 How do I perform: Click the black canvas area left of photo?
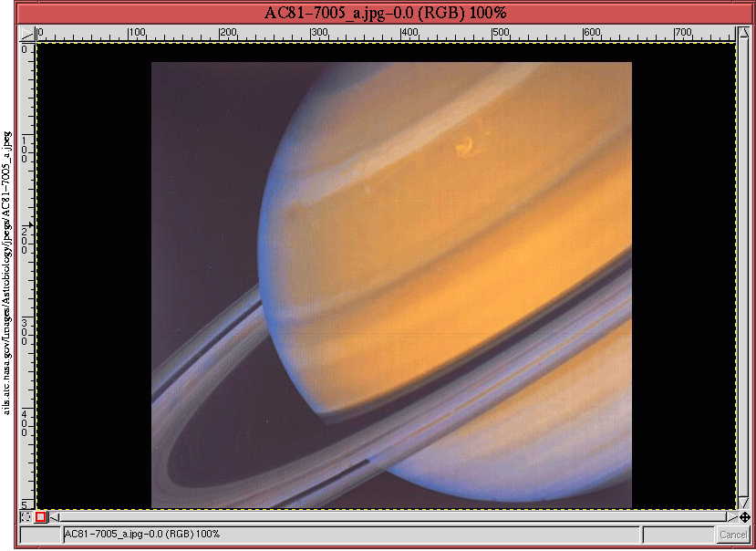pos(91,274)
